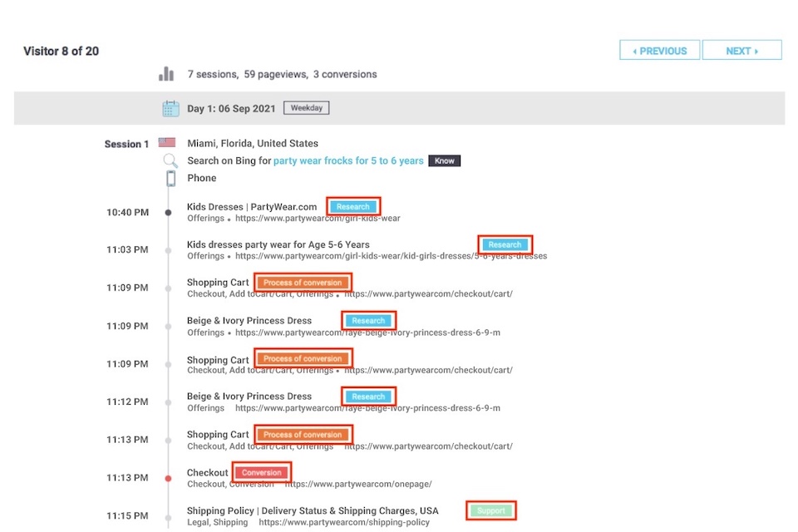Click the Process of conversion tag at 11:09 PM

[303, 282]
